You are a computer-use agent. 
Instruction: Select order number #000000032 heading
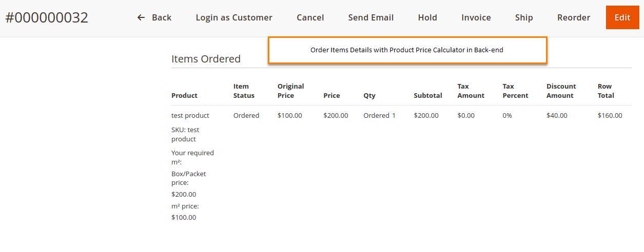[47, 17]
